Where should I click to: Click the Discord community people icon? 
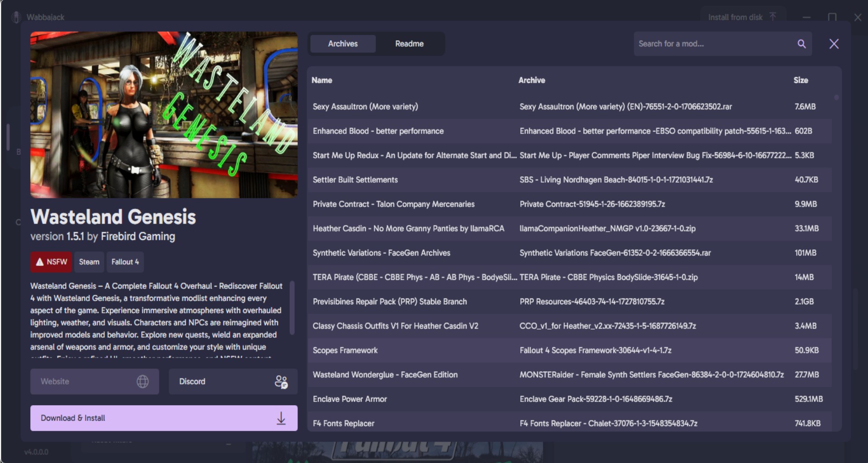(281, 382)
